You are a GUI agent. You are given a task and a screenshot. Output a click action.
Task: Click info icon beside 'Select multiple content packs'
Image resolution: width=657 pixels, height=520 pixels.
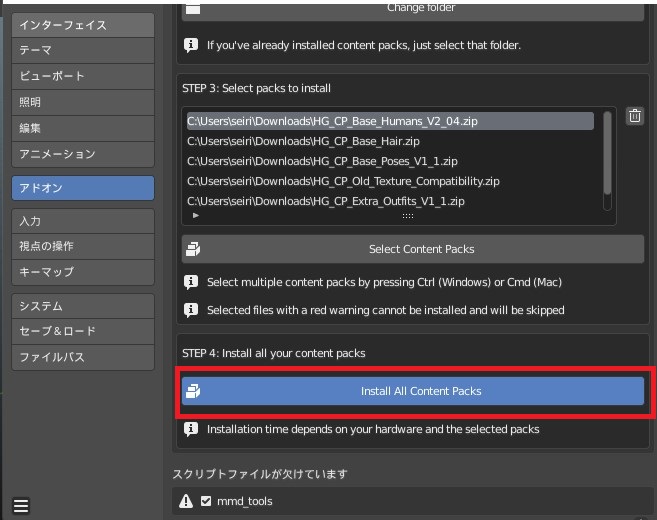pos(191,282)
